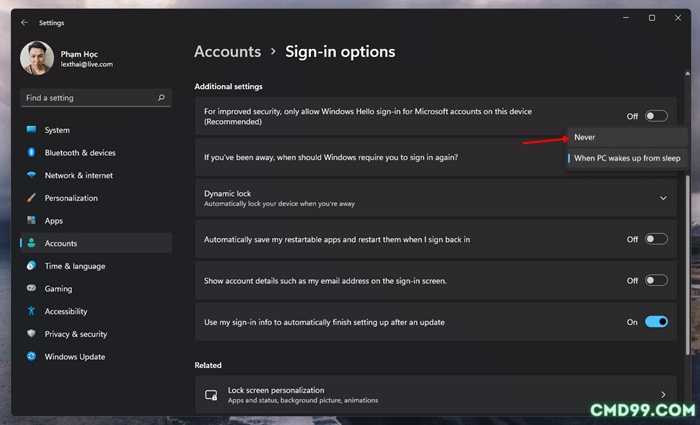Click Additional settings heading
Image resolution: width=700 pixels, height=425 pixels.
[229, 86]
